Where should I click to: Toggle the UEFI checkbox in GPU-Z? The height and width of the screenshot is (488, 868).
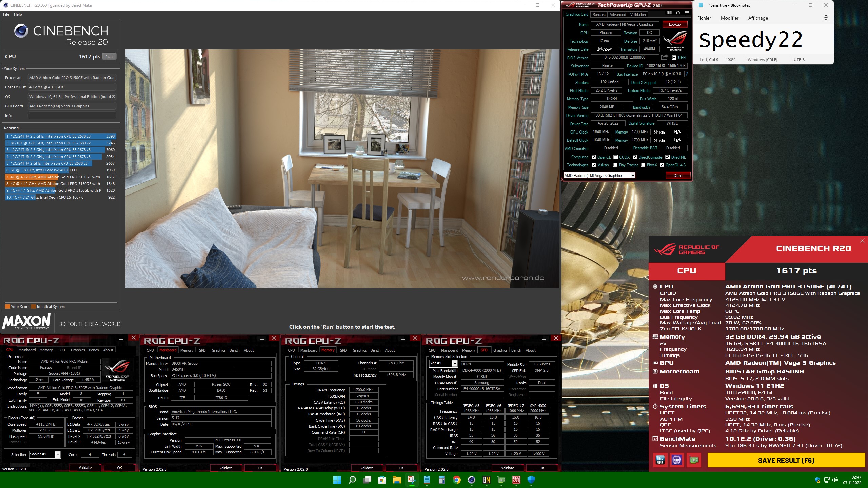[x=674, y=58]
